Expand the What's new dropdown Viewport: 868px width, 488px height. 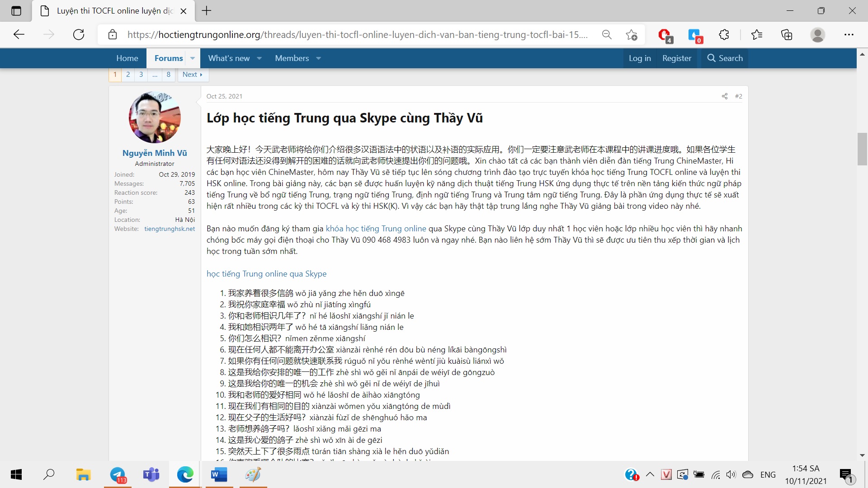(x=259, y=58)
